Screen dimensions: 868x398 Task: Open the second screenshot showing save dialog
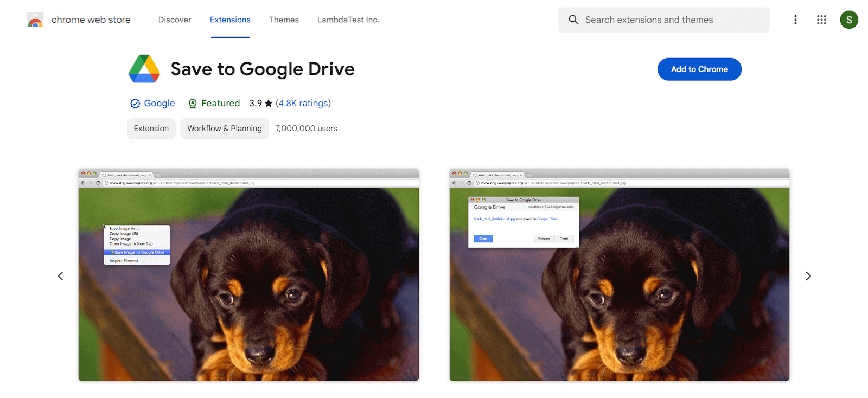[620, 275]
